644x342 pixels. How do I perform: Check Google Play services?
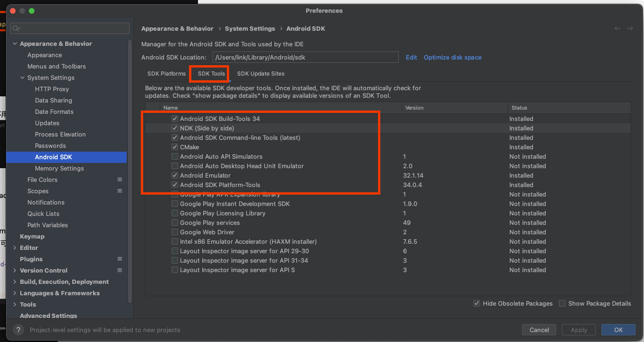click(x=175, y=222)
